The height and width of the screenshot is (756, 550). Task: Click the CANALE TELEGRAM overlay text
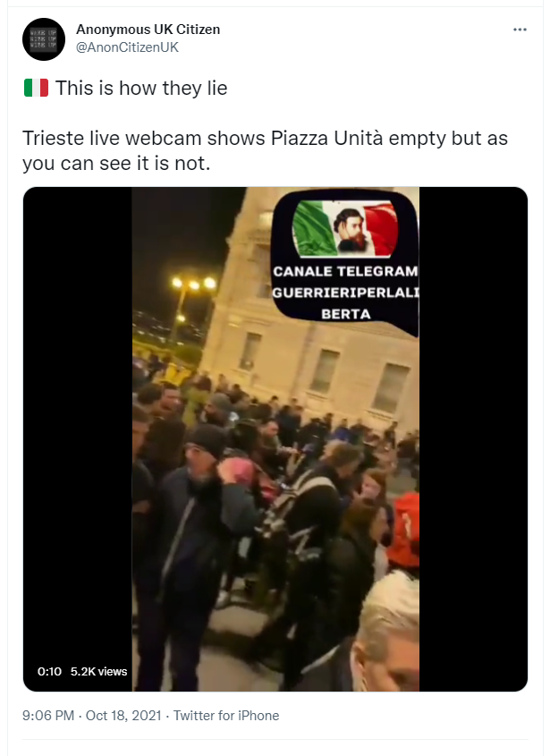pyautogui.click(x=345, y=271)
